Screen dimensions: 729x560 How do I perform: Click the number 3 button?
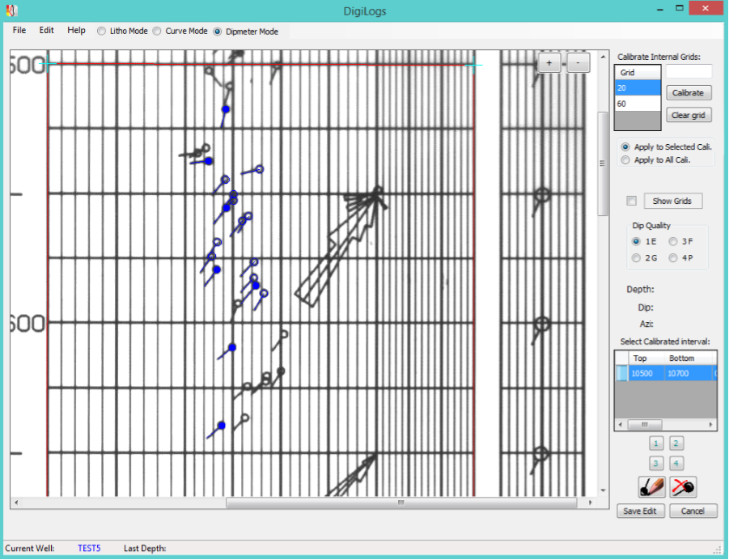click(656, 464)
